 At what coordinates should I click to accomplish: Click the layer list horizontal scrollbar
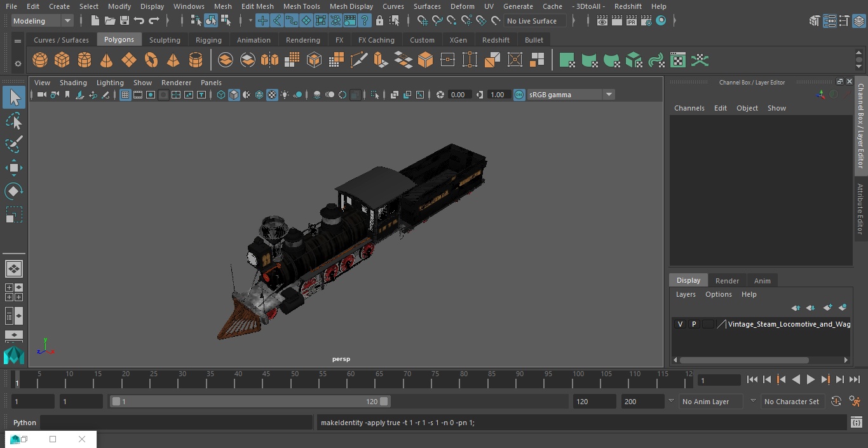coord(745,360)
